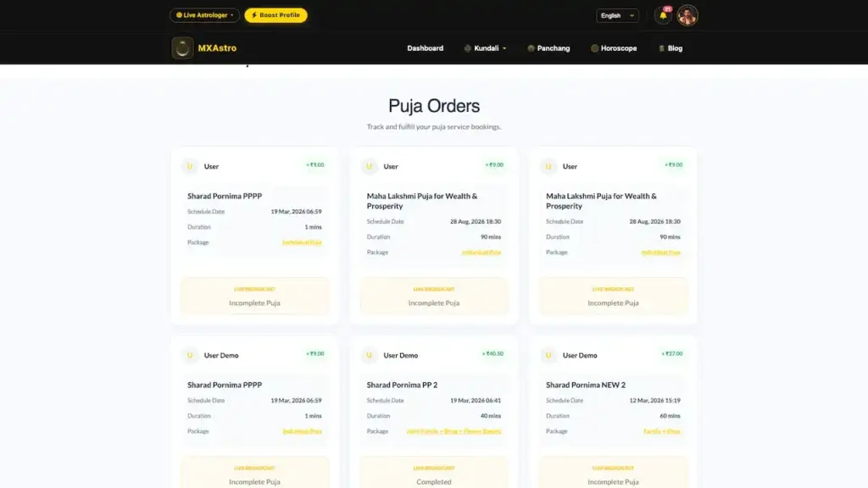Click the 60 mins duration value

[x=670, y=415]
